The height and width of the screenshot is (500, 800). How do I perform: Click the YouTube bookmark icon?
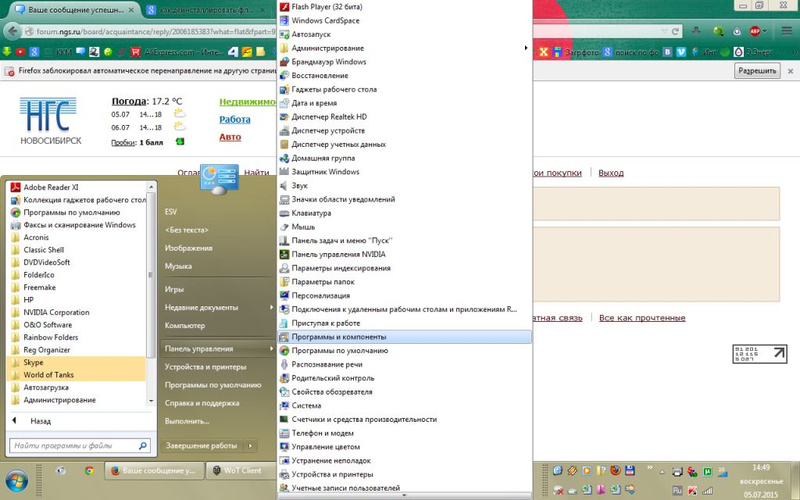(20, 52)
